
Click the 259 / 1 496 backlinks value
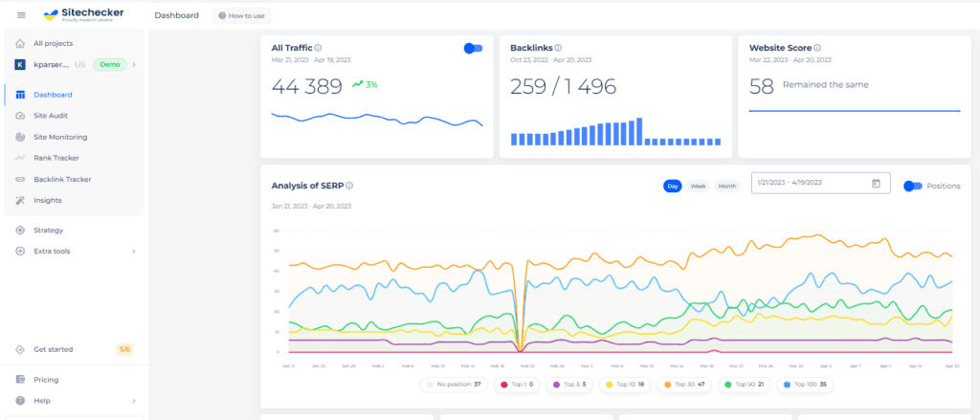[x=563, y=87]
